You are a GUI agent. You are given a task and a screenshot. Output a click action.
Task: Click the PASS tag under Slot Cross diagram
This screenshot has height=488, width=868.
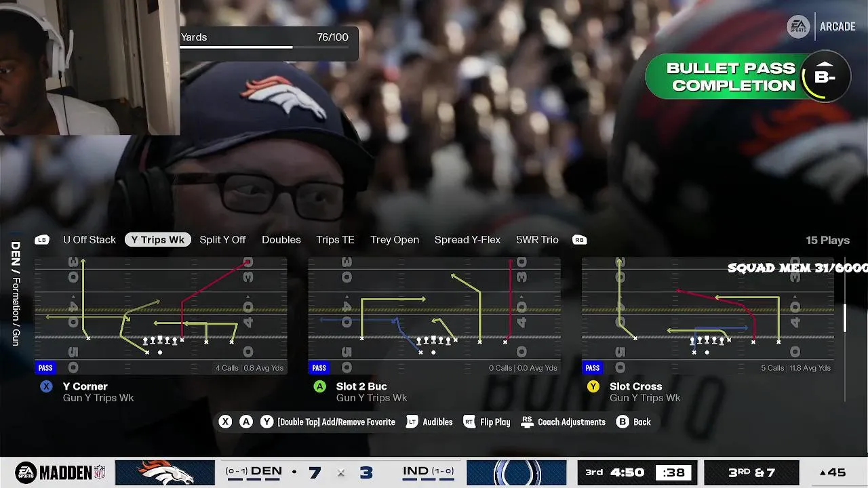pyautogui.click(x=593, y=368)
